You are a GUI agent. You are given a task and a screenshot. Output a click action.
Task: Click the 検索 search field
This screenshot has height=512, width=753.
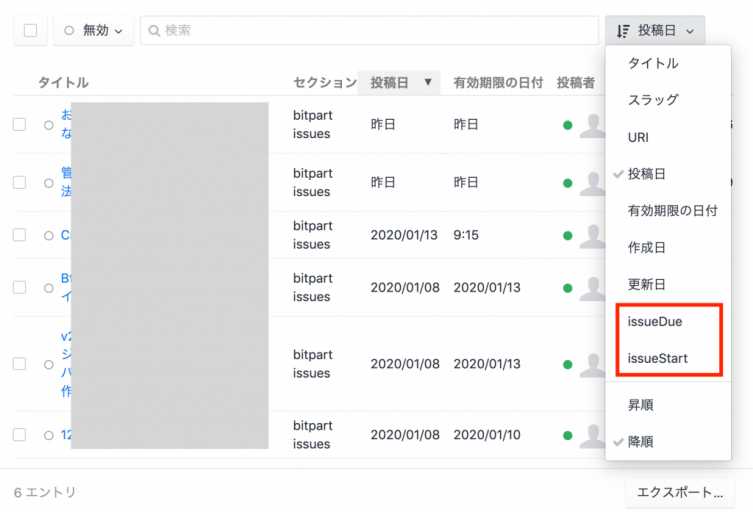pyautogui.click(x=370, y=31)
